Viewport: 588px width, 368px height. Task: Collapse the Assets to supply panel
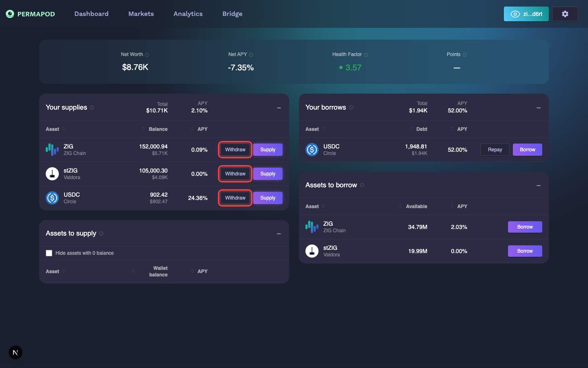click(x=279, y=234)
